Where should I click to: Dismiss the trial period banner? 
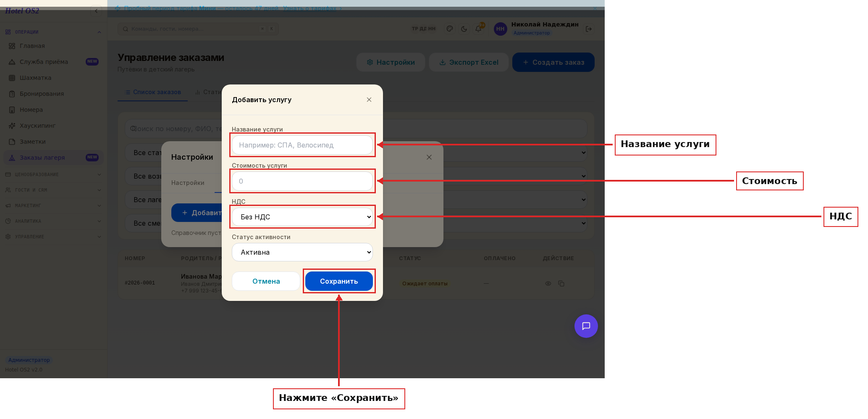click(595, 8)
